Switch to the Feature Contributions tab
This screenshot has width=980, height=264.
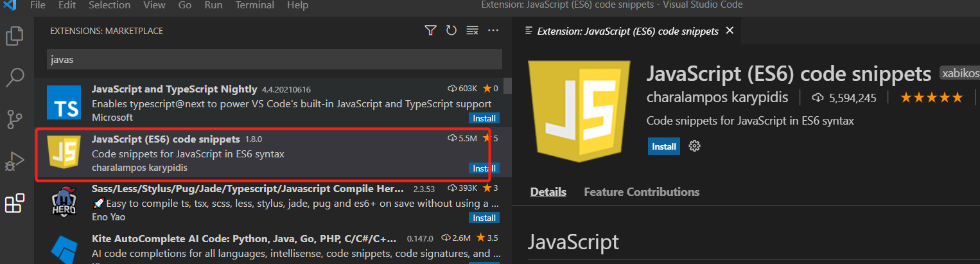(x=641, y=192)
